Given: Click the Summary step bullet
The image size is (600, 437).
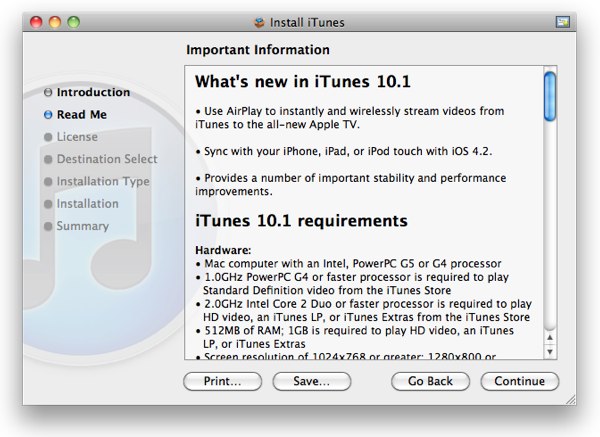Looking at the screenshot, I should [x=48, y=226].
